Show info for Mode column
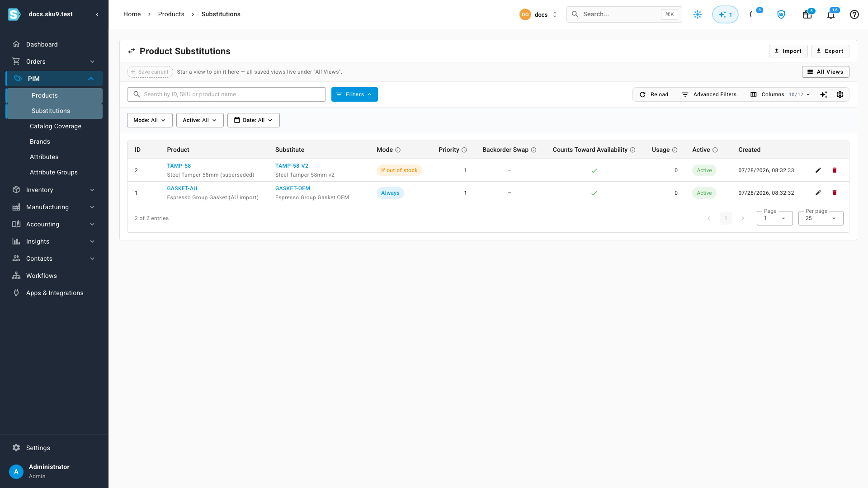This screenshot has width=868, height=488. (x=398, y=150)
